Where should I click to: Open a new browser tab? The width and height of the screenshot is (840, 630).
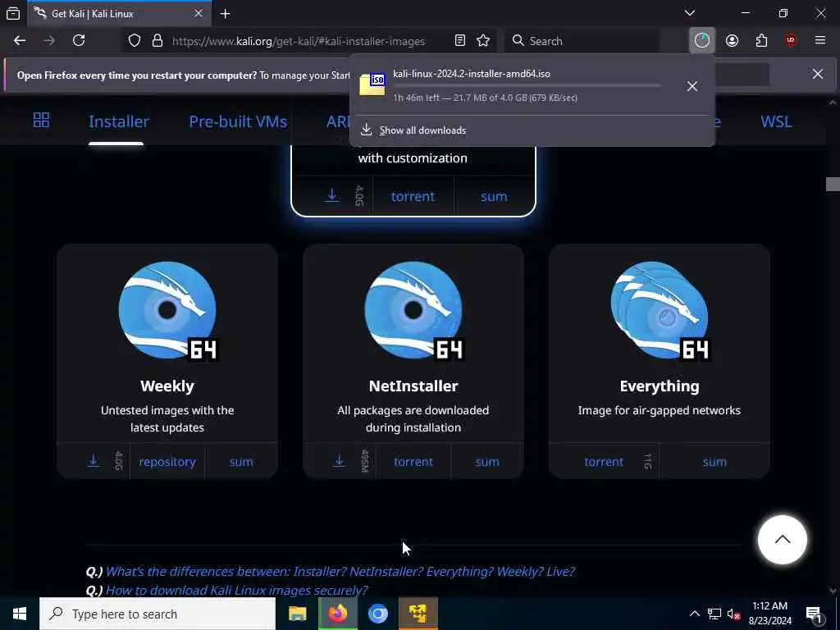[226, 14]
